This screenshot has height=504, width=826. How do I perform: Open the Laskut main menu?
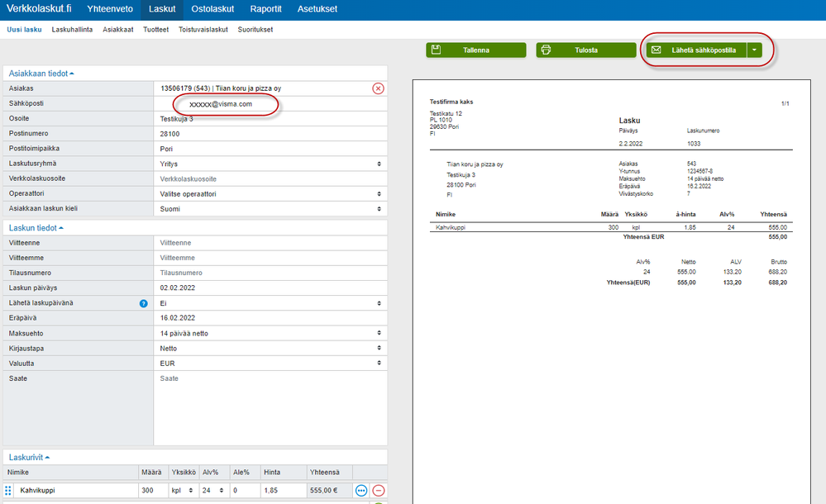point(162,9)
